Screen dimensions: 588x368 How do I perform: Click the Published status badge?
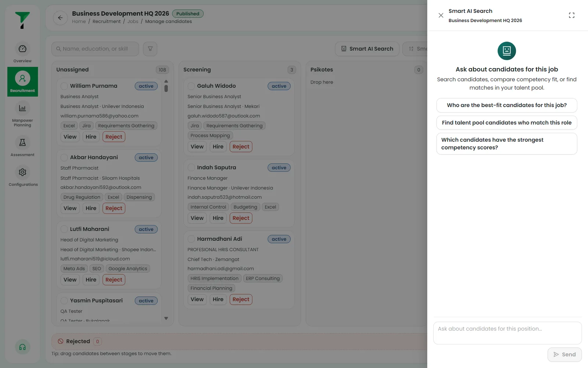click(188, 14)
